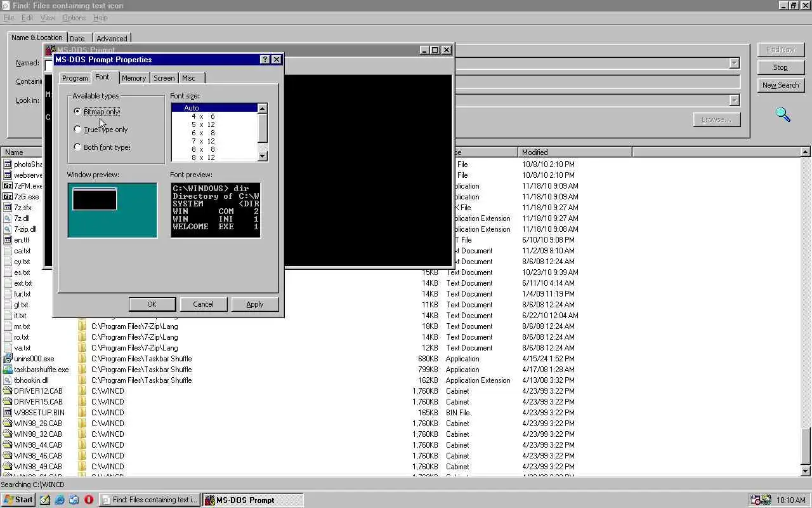Open the Advanced tab in Find window
The image size is (812, 508).
coord(112,39)
